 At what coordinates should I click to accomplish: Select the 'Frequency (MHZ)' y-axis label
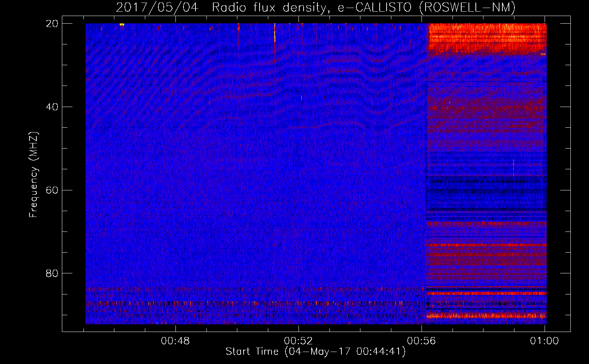tap(33, 174)
